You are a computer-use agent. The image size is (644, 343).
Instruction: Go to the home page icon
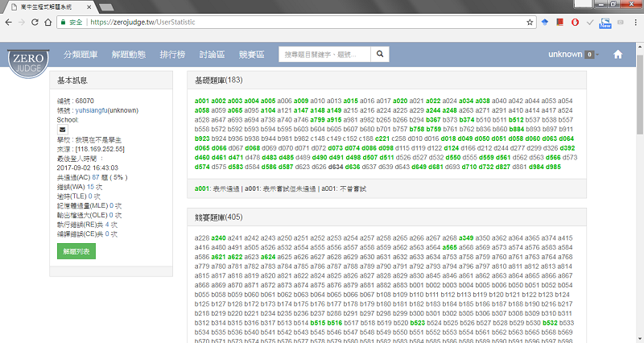pyautogui.click(x=618, y=55)
